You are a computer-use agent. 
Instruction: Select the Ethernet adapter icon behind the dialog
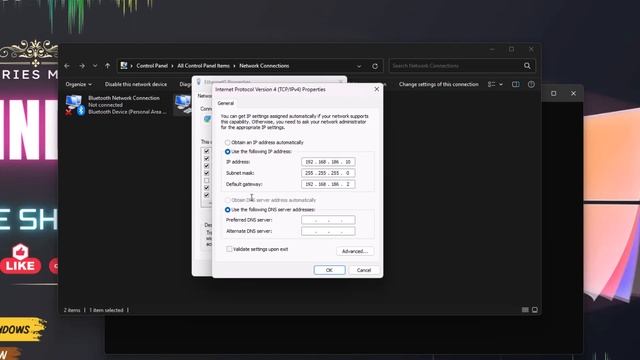[182, 104]
